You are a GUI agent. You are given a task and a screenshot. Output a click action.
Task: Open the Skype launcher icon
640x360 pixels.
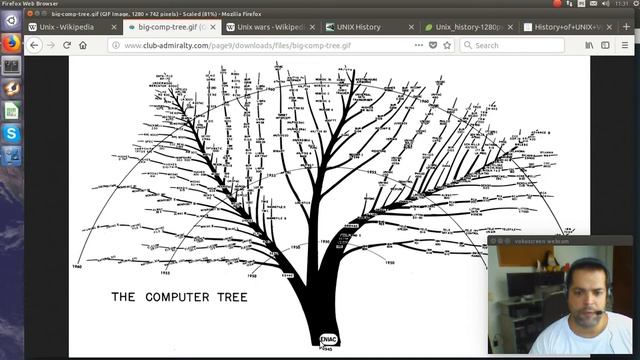[x=11, y=133]
